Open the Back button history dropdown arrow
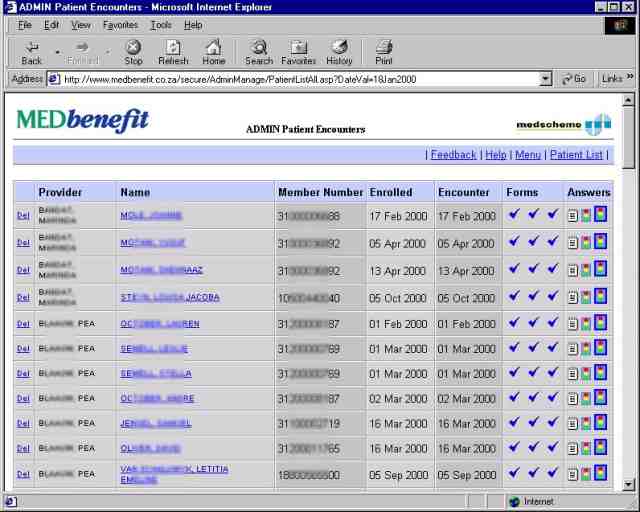Image resolution: width=640 pixels, height=512 pixels. (x=57, y=52)
